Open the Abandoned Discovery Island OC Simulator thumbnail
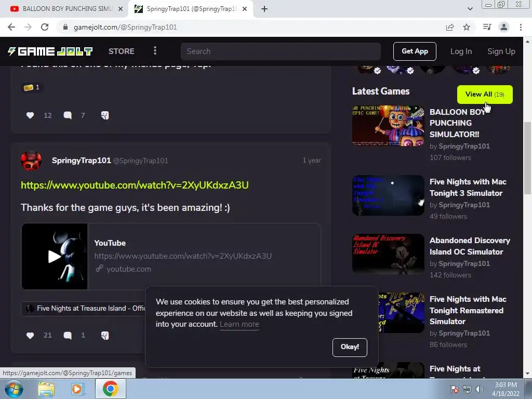 (x=388, y=254)
